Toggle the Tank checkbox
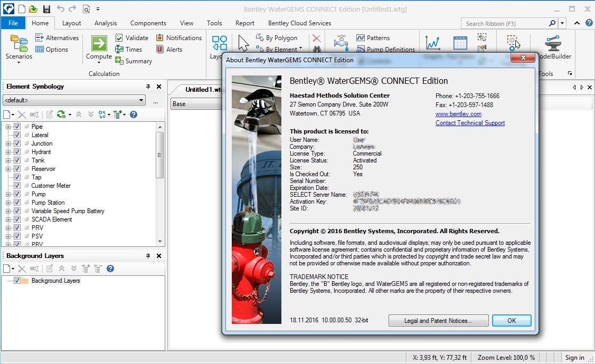 coord(17,160)
